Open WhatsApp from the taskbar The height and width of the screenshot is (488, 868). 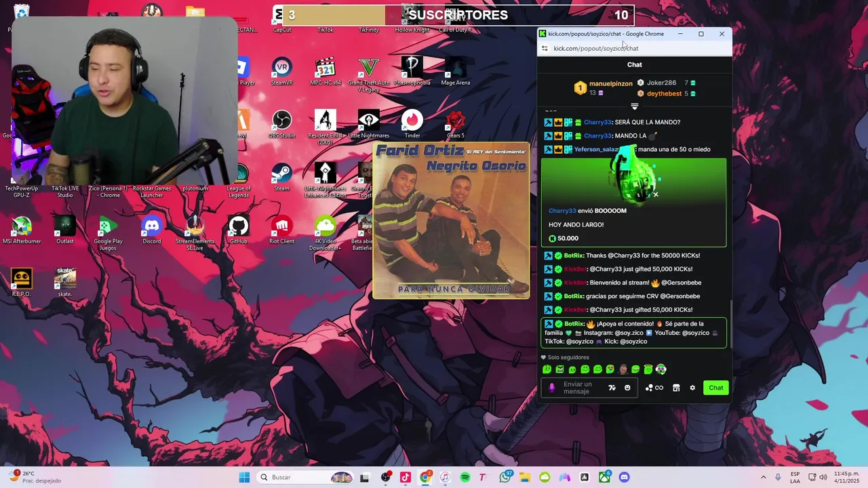click(505, 477)
